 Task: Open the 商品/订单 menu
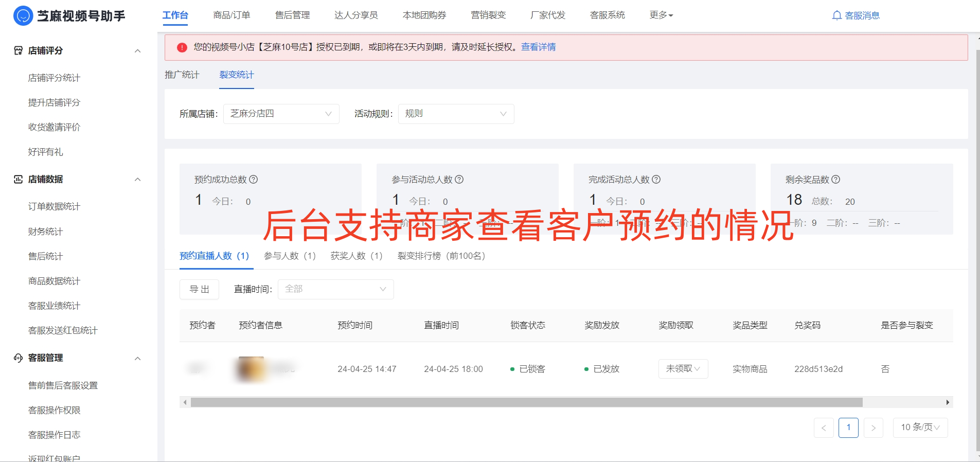[232, 15]
